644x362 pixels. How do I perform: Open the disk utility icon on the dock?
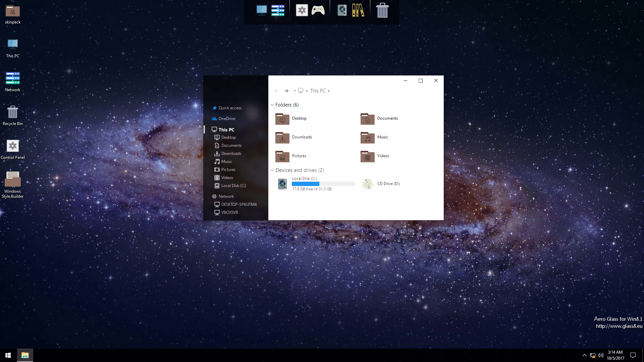point(342,10)
